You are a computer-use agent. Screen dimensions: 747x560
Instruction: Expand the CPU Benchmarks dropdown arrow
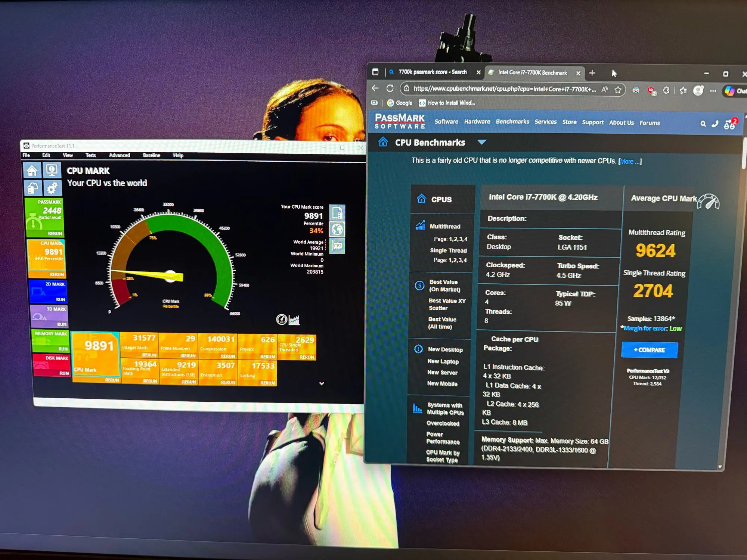pyautogui.click(x=482, y=142)
